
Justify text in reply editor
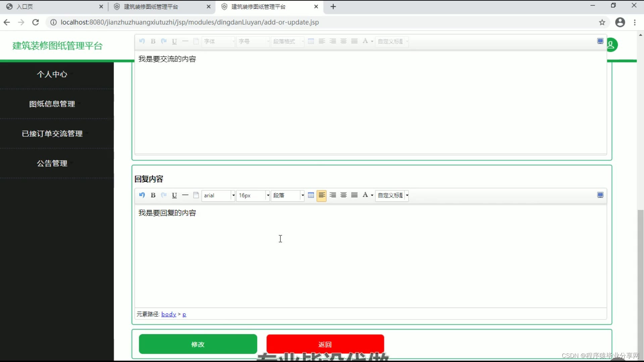(354, 195)
